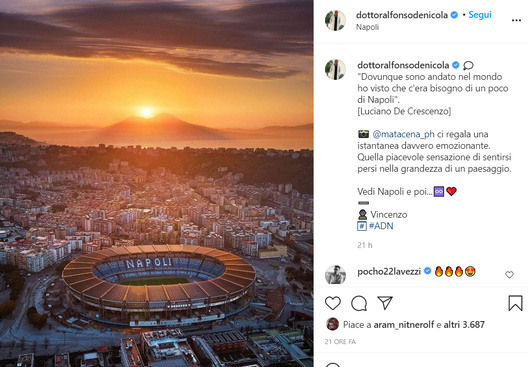Save post using the bookmark icon

(515, 303)
